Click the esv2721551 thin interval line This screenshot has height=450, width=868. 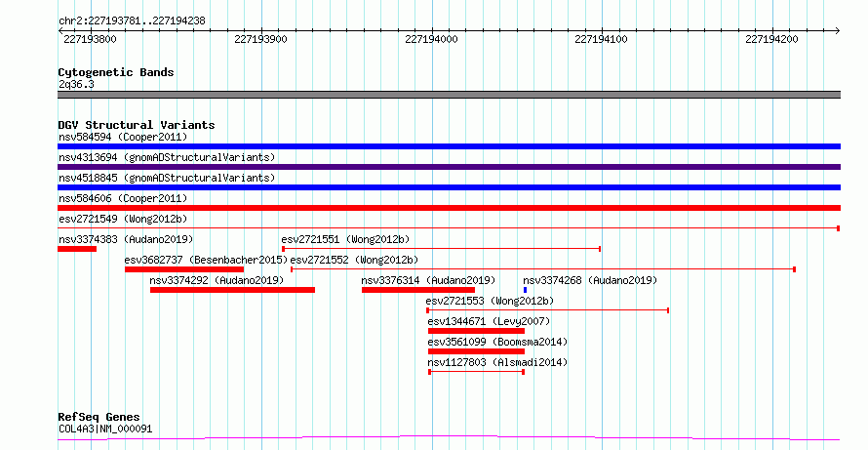441,249
